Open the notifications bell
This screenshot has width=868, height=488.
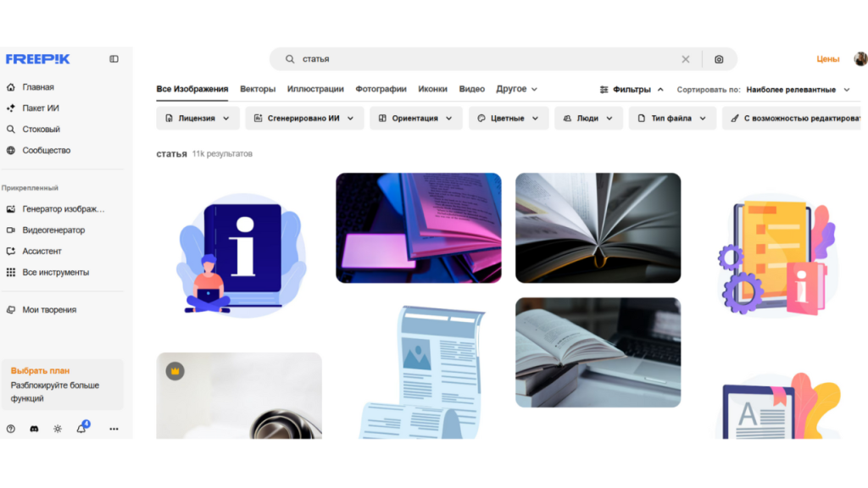tap(81, 429)
